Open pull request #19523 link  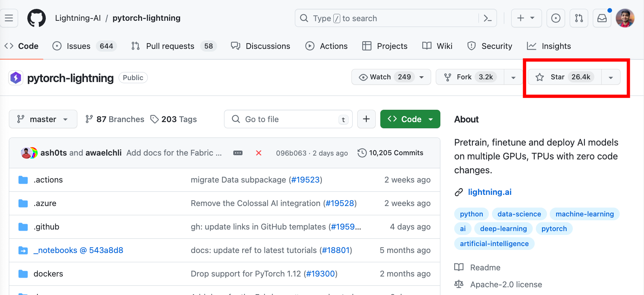pyautogui.click(x=306, y=180)
